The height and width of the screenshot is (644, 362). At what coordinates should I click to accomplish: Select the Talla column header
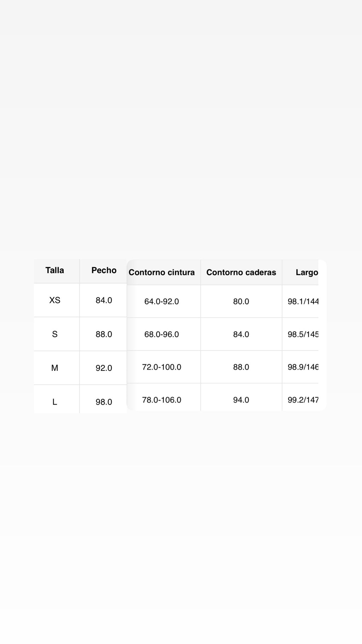point(55,270)
